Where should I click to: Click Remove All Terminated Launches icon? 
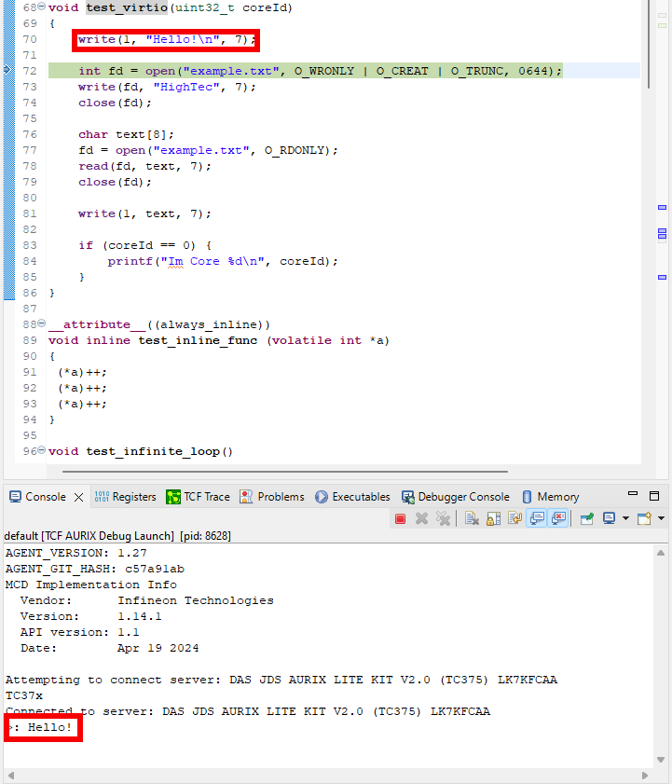(443, 518)
